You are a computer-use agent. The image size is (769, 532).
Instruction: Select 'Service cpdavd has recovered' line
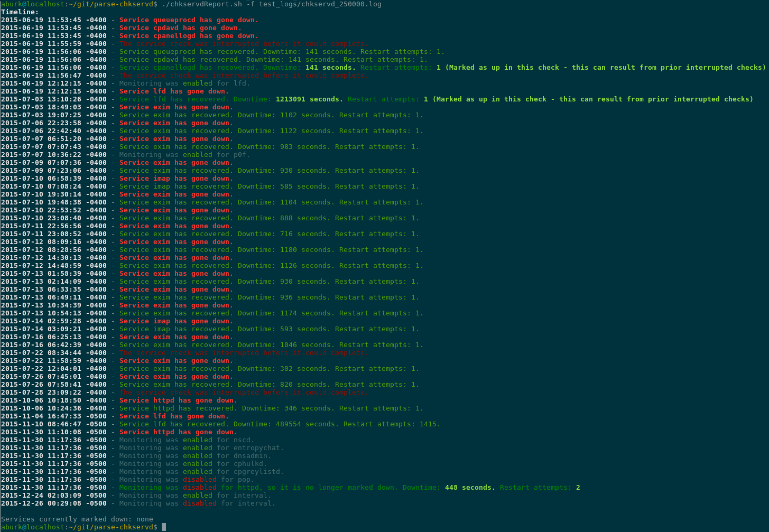coord(274,60)
